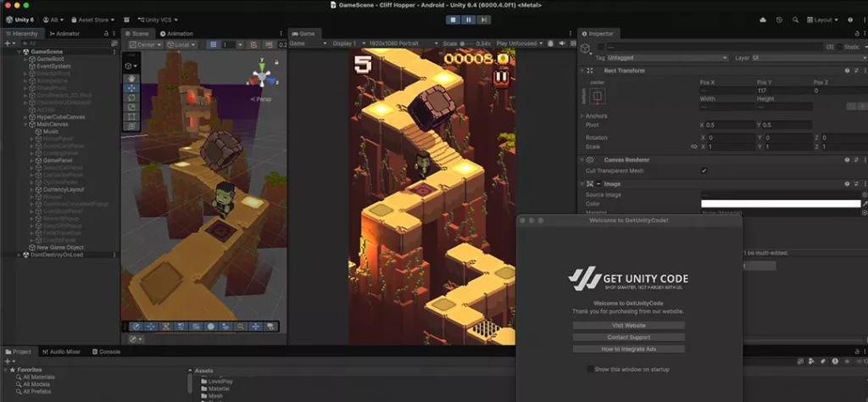Open the top toolbar help icon
This screenshot has width=868, height=402.
(x=850, y=20)
